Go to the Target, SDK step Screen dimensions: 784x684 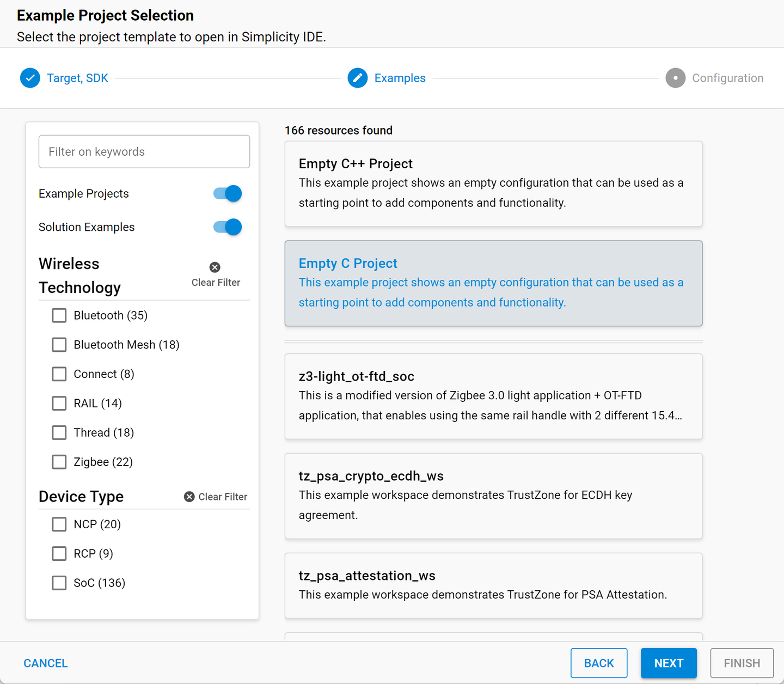[x=77, y=78]
